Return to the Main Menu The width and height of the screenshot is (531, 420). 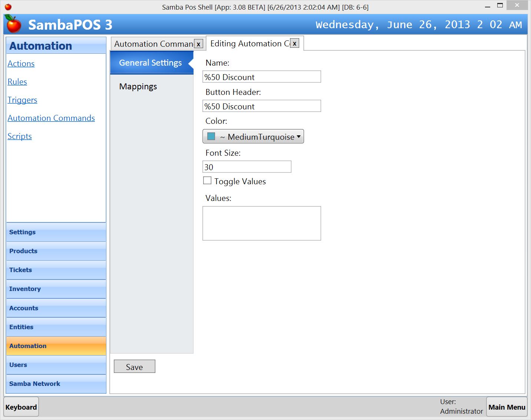pyautogui.click(x=507, y=407)
